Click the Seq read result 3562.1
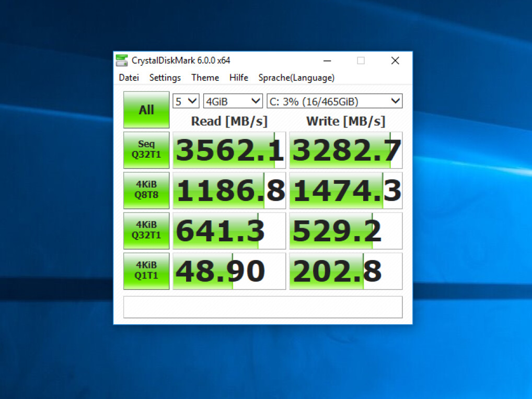Image resolution: width=532 pixels, height=399 pixels. point(229,150)
